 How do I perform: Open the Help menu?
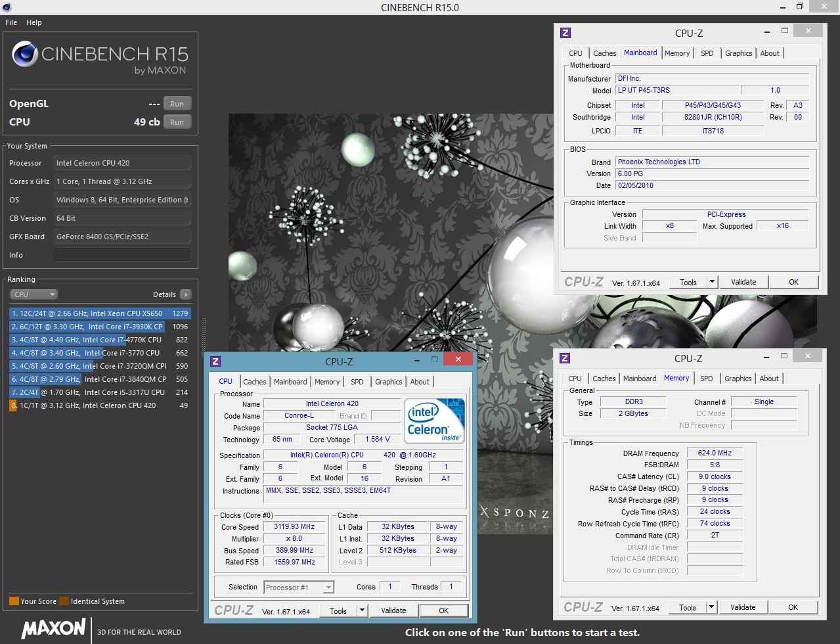coord(34,22)
